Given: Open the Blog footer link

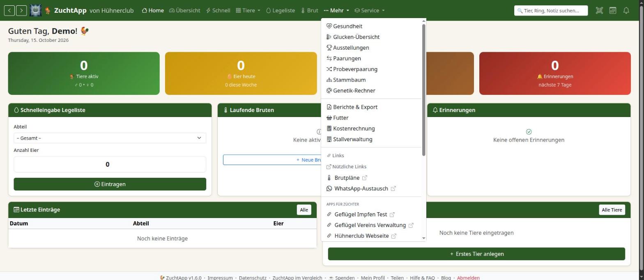Looking at the screenshot, I should tap(446, 278).
